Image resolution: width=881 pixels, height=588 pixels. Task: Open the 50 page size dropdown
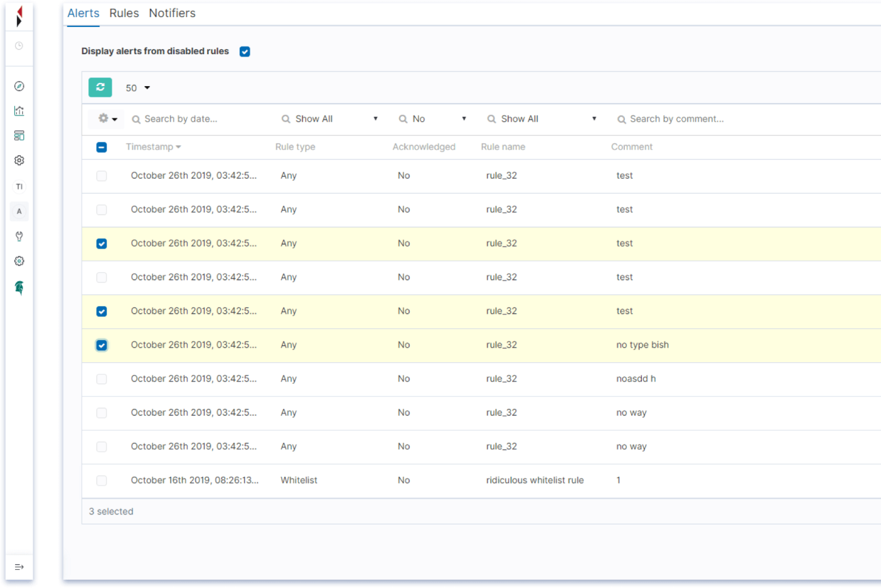click(x=138, y=88)
